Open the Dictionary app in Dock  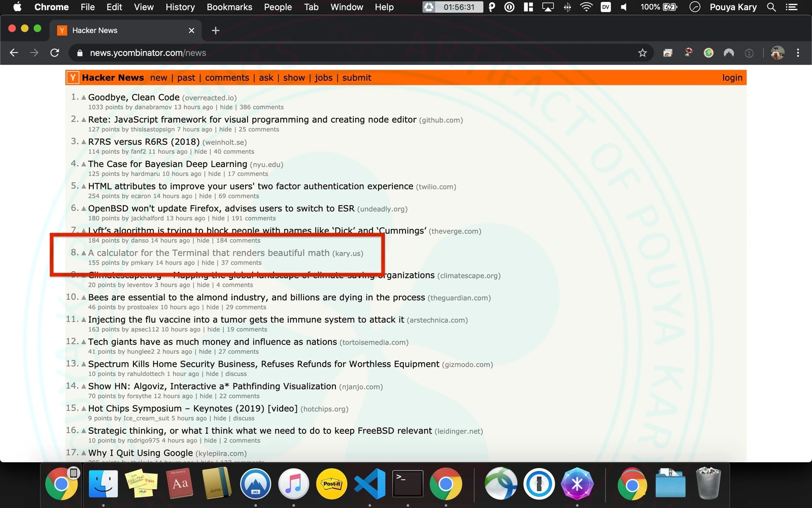point(179,483)
